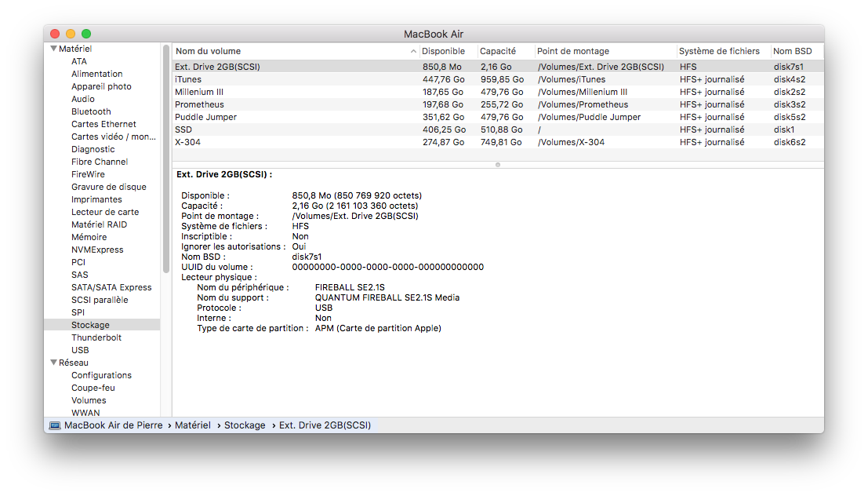The image size is (868, 496).
Task: Select Cartes vidéo / moniteurs entry
Action: 114,137
